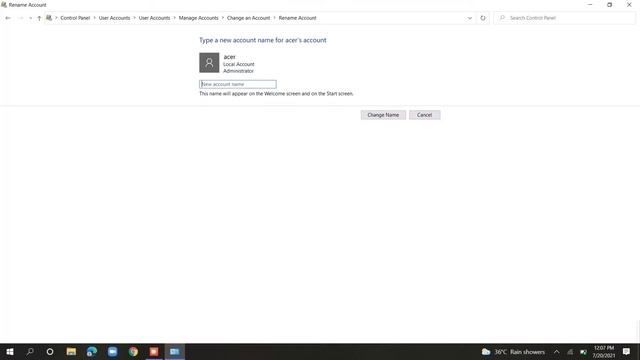Click the second User Accounts breadcrumb

[154, 18]
